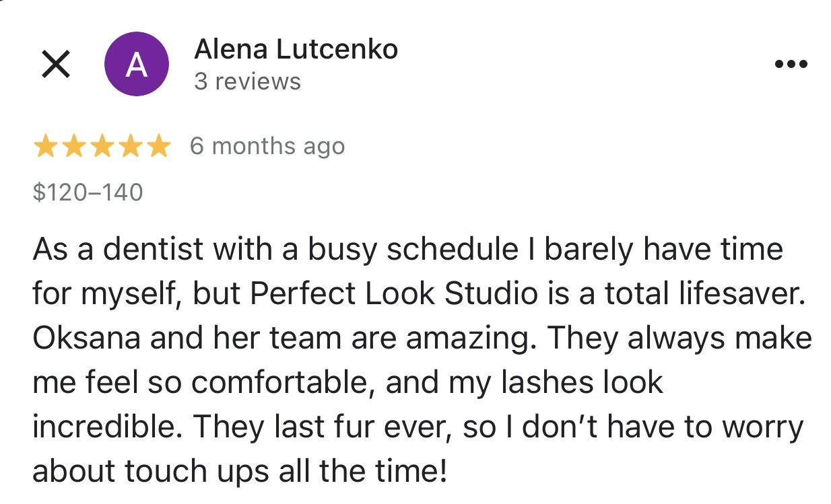The image size is (831, 504).
Task: Open the three-dot more options menu
Action: (791, 65)
